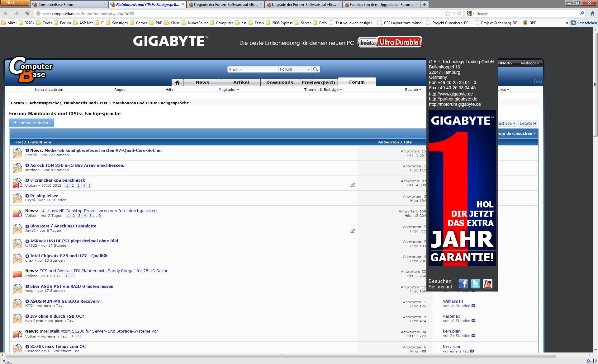Click the forum search magnifier button
This screenshot has height=364, width=598.
point(316,69)
